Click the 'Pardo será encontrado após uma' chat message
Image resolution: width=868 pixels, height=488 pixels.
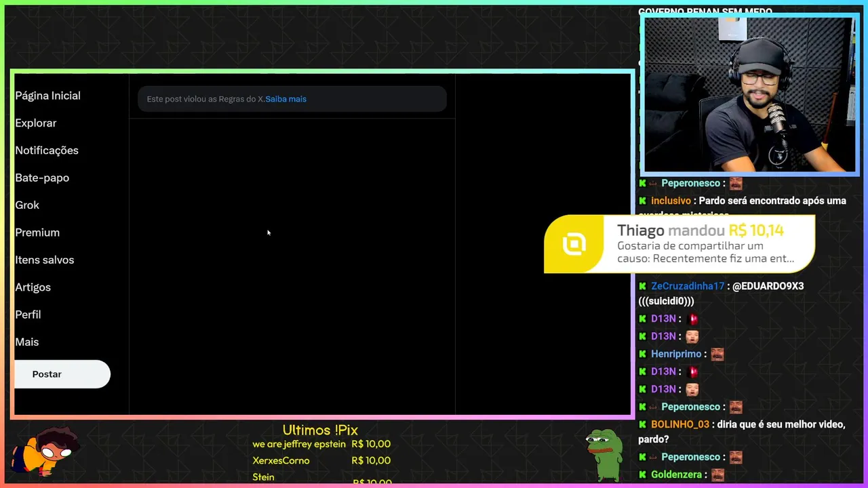[772, 201]
